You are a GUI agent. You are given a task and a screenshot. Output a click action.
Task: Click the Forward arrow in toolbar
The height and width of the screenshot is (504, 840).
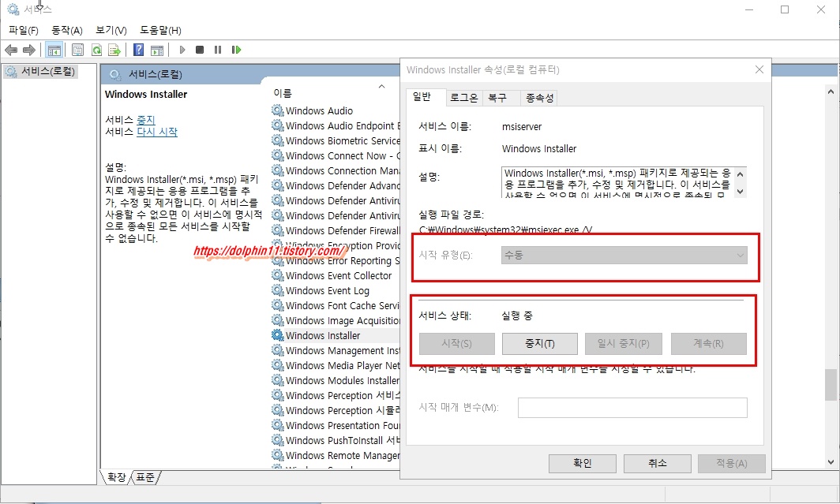(x=29, y=50)
